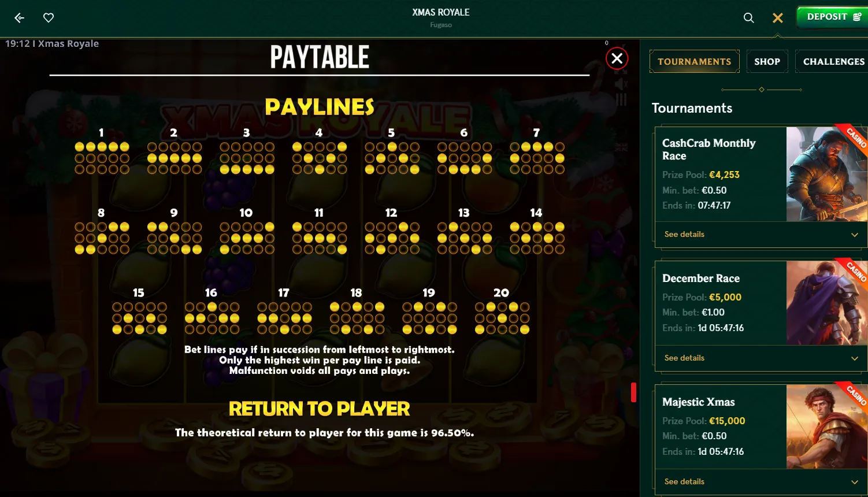Switch to the Tournaments tab
This screenshot has height=497, width=868.
tap(695, 61)
